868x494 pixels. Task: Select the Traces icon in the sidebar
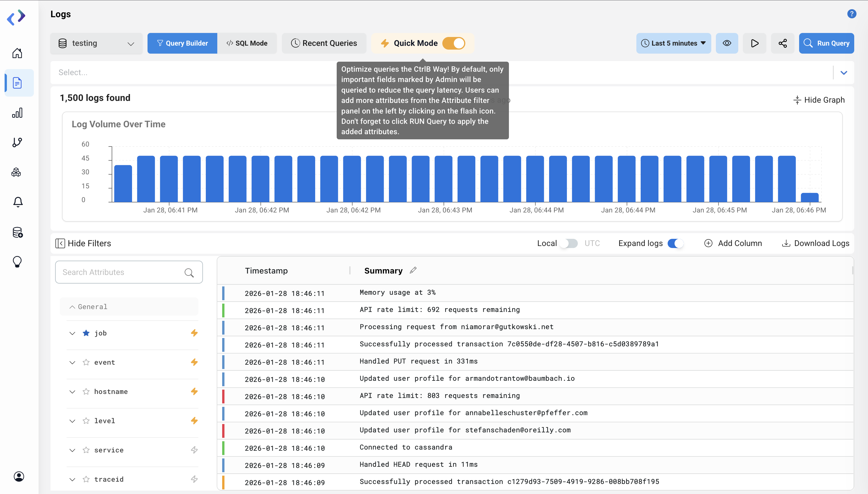pyautogui.click(x=17, y=142)
